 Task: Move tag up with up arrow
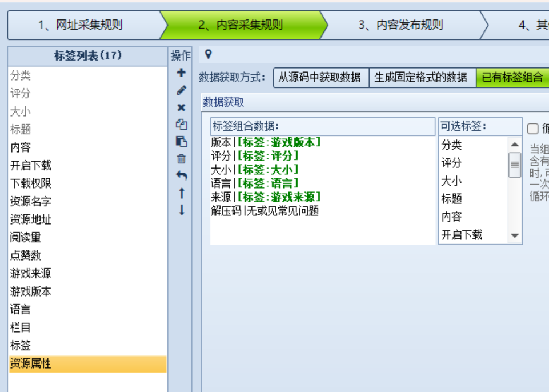[x=181, y=193]
